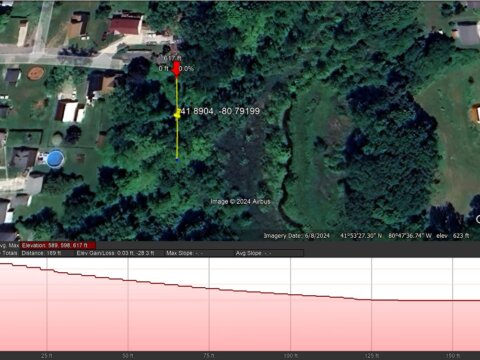
Task: Click the Elev Gain/Loss readout
Action: (x=115, y=253)
